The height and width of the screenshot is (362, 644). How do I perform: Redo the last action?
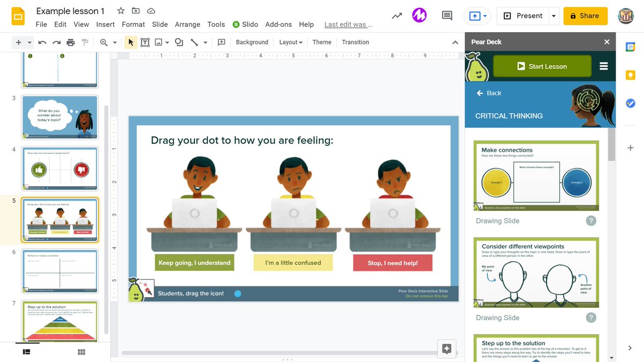(x=56, y=42)
